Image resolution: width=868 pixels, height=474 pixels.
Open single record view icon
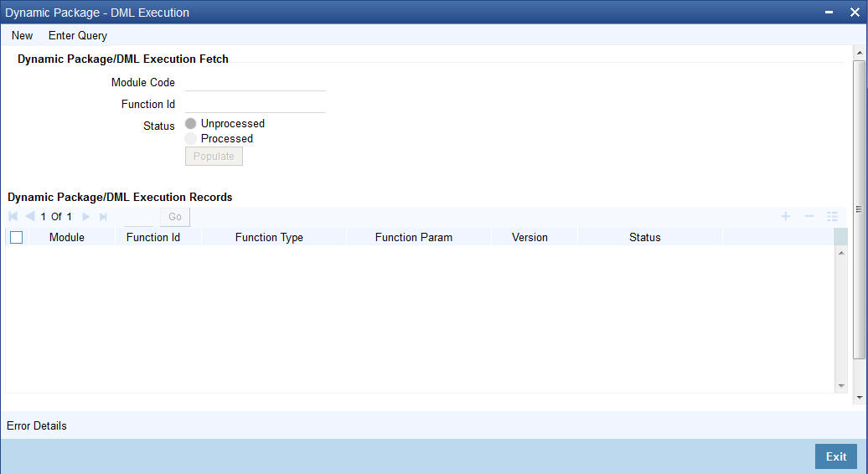coord(832,217)
